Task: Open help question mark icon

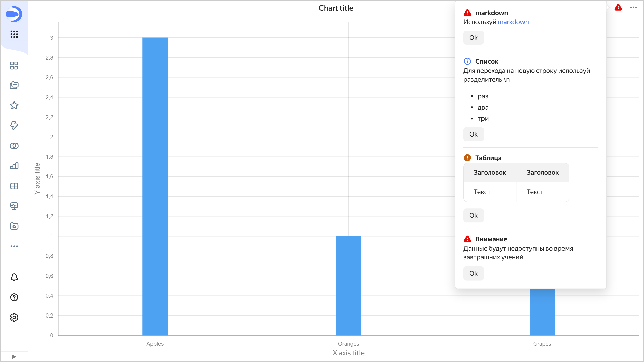Action: pos(14,297)
